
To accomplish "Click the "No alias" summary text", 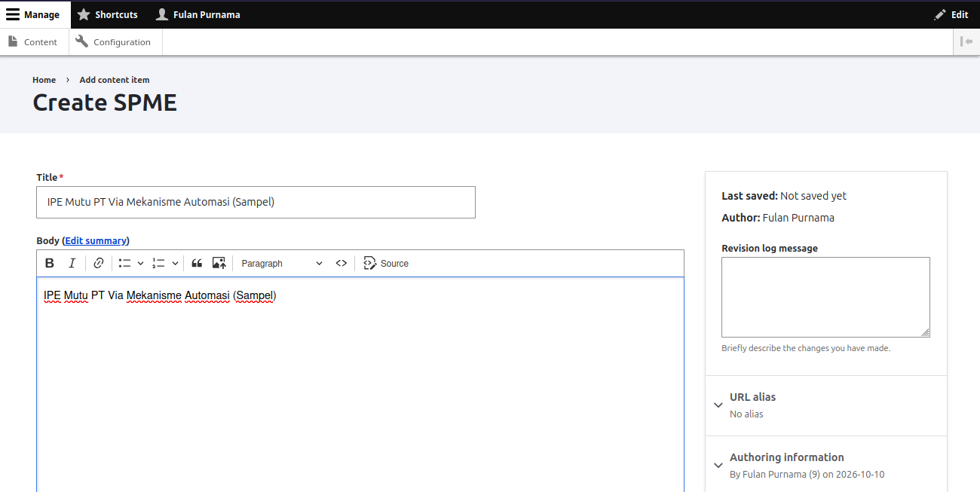I will pos(746,414).
